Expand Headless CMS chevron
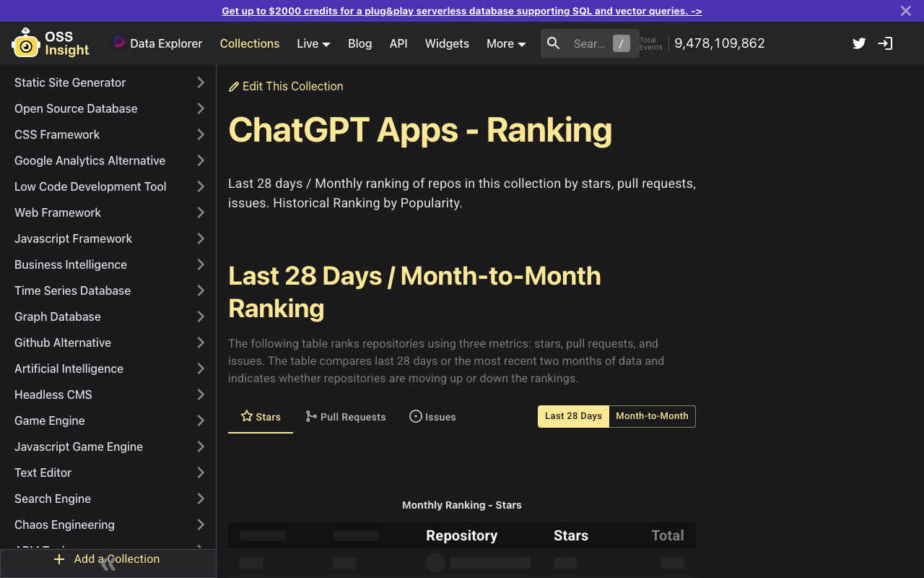The image size is (924, 578). 201,394
